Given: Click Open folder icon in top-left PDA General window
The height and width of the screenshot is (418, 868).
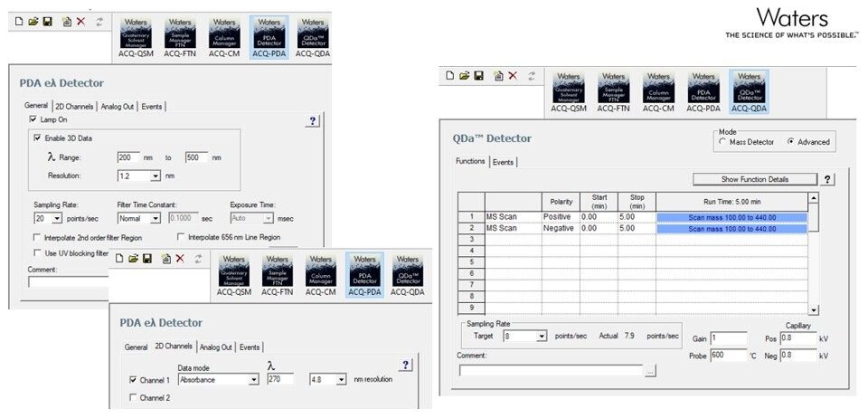Looking at the screenshot, I should click(33, 22).
